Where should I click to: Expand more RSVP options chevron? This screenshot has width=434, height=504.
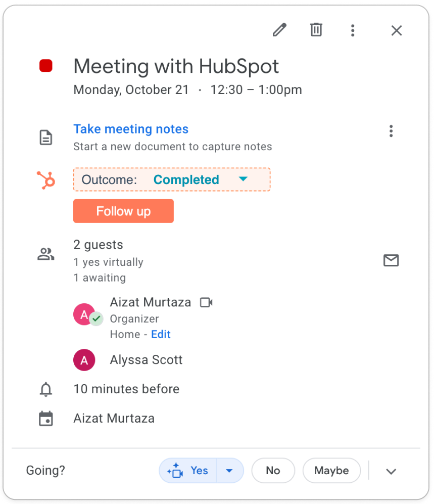(x=391, y=471)
